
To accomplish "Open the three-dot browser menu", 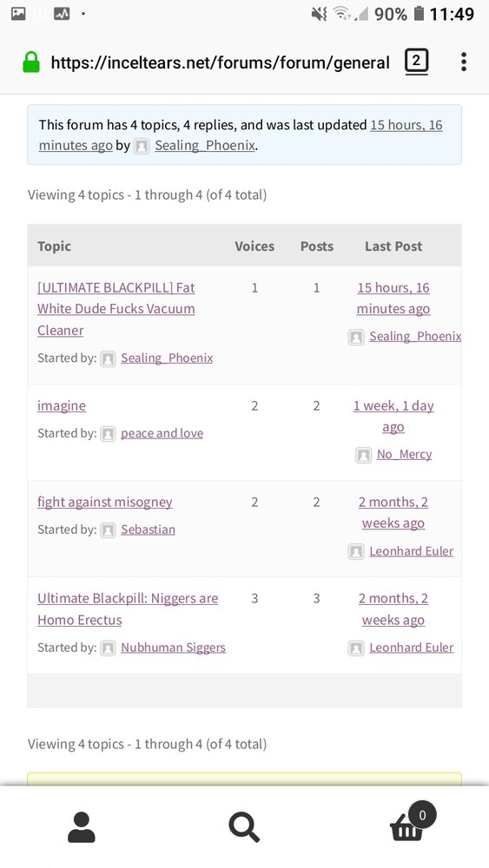I will (x=464, y=62).
